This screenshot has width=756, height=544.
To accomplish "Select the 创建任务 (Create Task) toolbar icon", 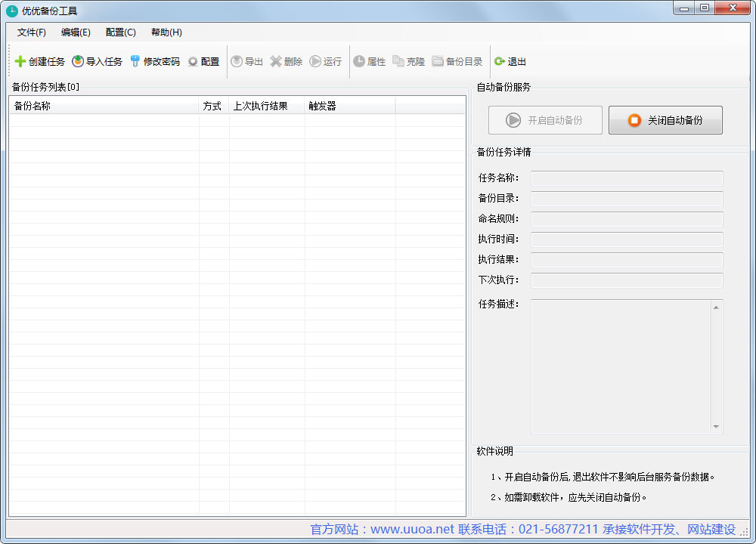I will pyautogui.click(x=39, y=61).
